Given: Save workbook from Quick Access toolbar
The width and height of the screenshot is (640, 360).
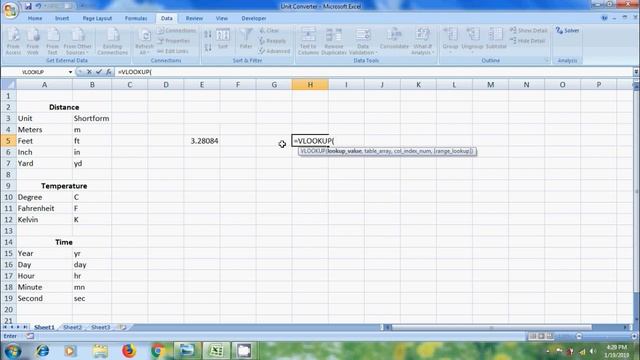Looking at the screenshot, I should tap(28, 6).
